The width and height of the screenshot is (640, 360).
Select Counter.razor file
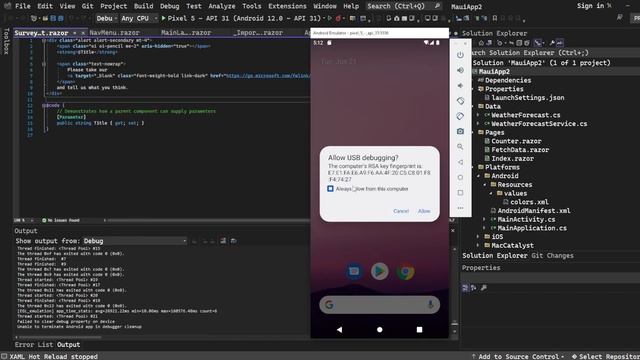(516, 141)
